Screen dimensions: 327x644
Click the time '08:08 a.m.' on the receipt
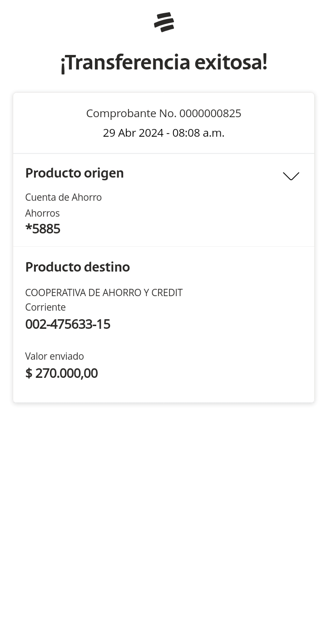(x=198, y=133)
